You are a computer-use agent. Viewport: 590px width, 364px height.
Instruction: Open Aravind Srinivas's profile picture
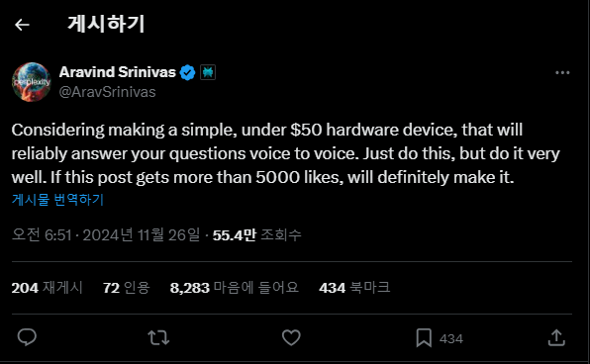point(32,82)
